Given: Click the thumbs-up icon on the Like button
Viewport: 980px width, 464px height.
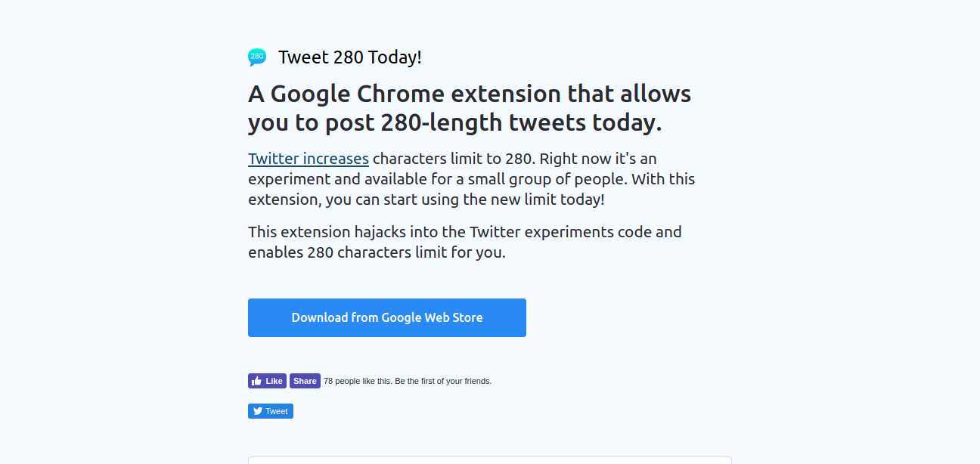Looking at the screenshot, I should tap(256, 381).
